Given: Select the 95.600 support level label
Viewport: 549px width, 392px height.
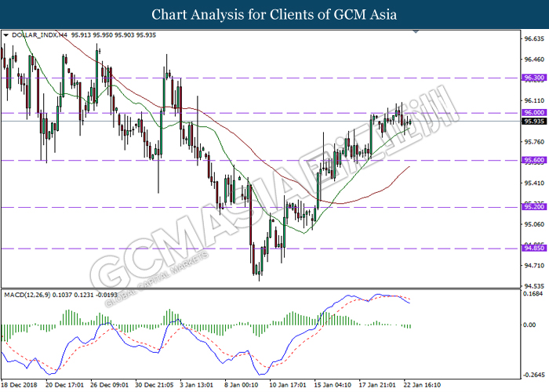Looking at the screenshot, I should click(534, 160).
